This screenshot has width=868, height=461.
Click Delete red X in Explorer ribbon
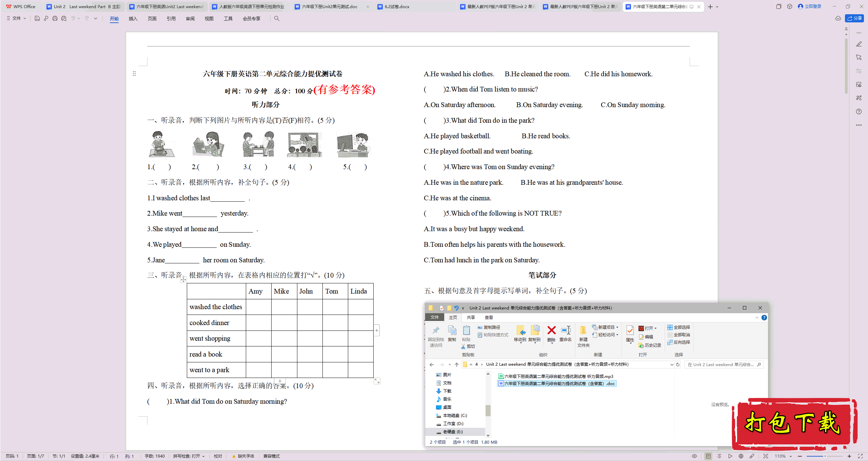point(552,334)
